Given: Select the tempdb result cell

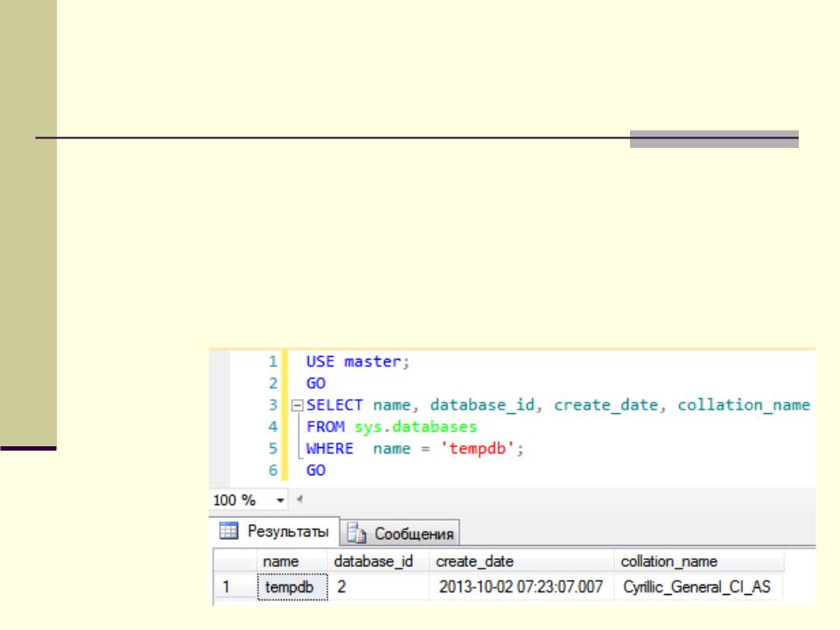Looking at the screenshot, I should pos(292,586).
